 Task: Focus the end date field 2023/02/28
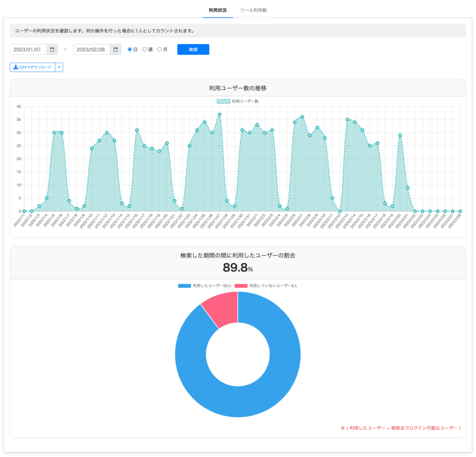91,49
